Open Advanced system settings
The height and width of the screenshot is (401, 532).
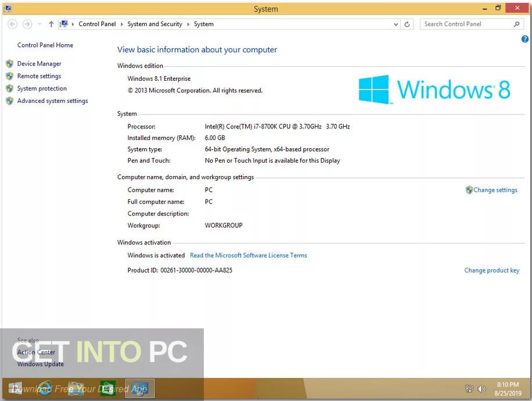coord(53,101)
